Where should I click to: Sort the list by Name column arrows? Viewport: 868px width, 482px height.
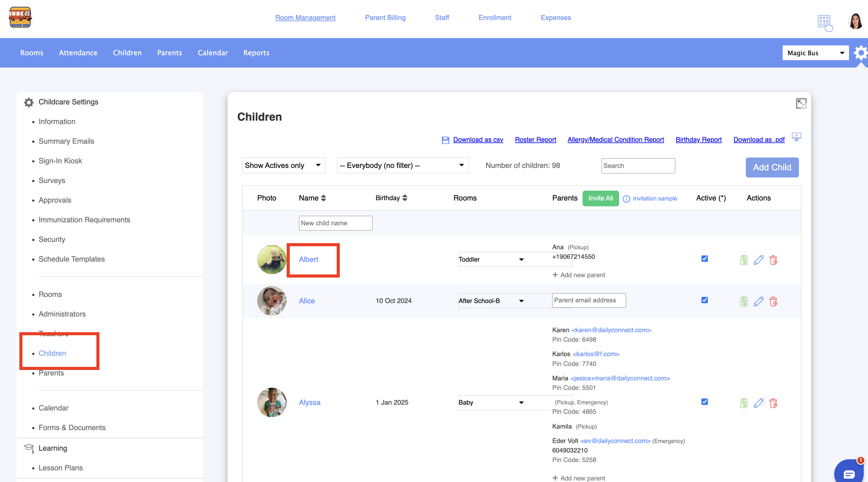pos(323,198)
